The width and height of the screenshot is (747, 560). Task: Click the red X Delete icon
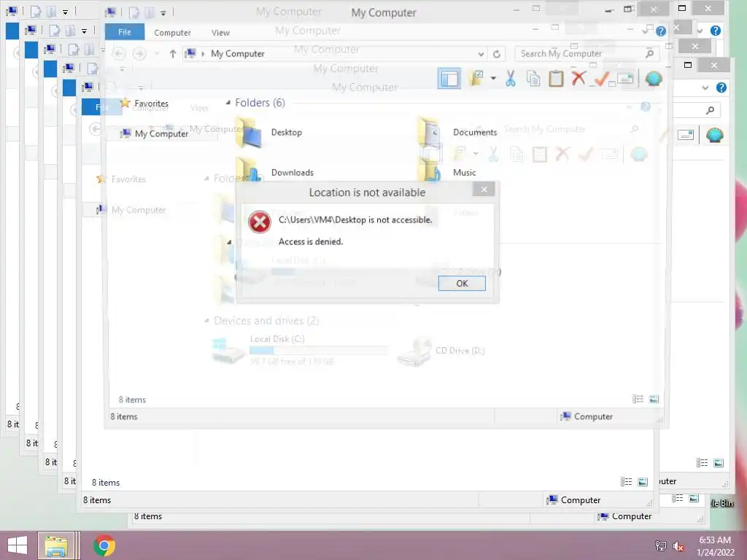(578, 79)
